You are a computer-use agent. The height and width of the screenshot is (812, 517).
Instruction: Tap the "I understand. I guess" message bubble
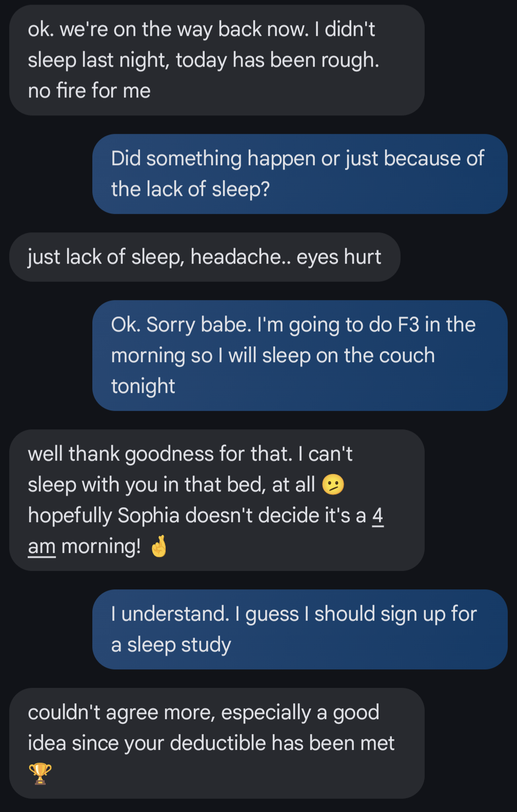tap(300, 629)
